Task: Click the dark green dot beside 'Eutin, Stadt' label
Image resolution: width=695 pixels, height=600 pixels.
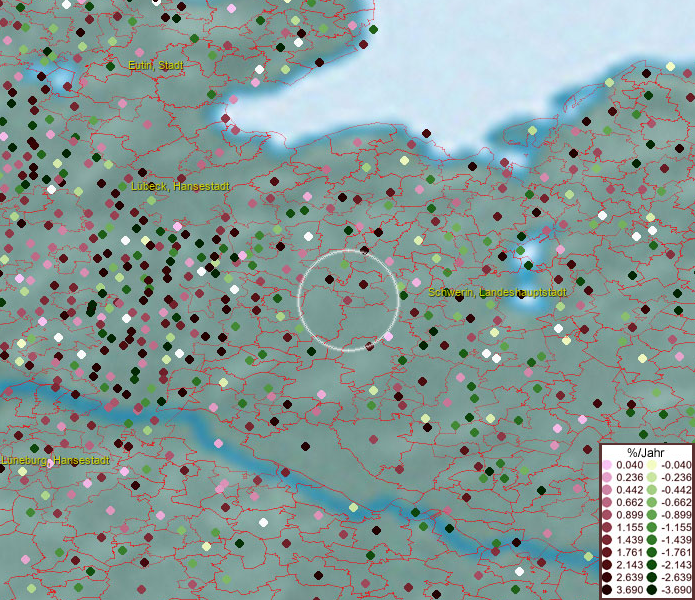Action: (110, 66)
